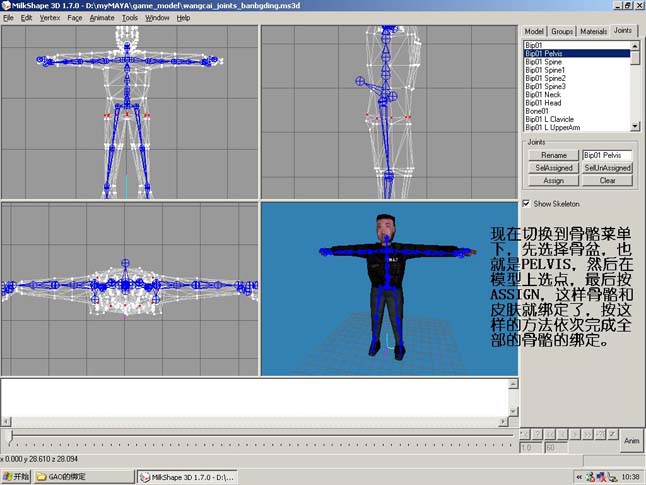Click the SelUnAssigned button

pyautogui.click(x=607, y=168)
